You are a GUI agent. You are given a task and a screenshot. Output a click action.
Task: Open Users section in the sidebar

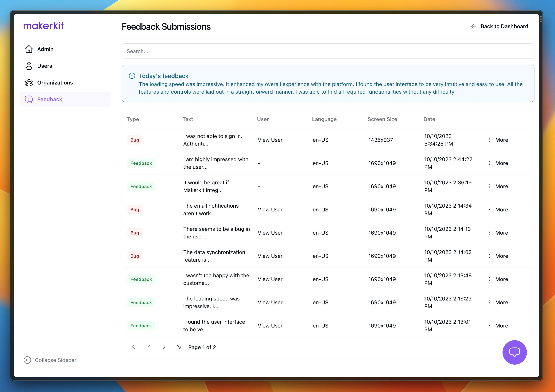click(x=45, y=66)
